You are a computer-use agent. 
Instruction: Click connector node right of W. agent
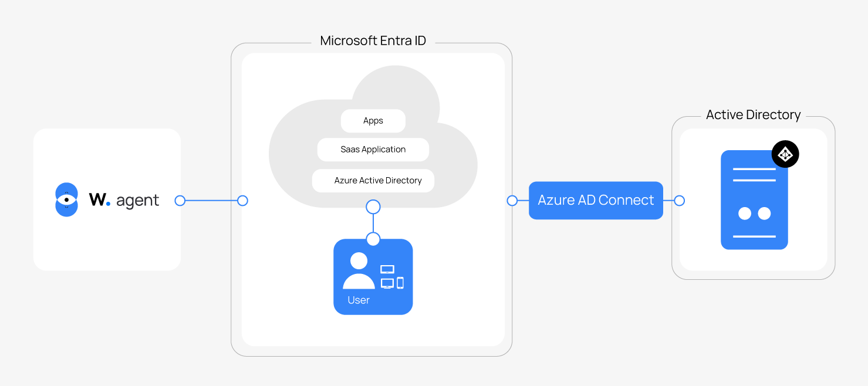click(180, 201)
